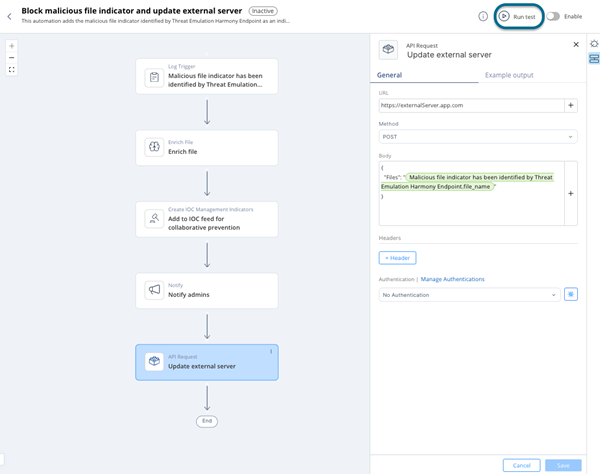This screenshot has width=600, height=474.
Task: Open the Manage Authentications link
Action: click(452, 279)
